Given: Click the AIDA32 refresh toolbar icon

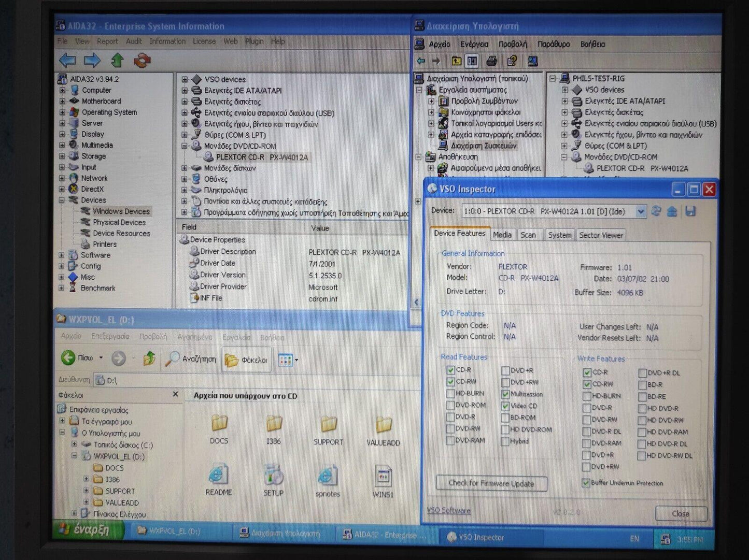Looking at the screenshot, I should pos(142,61).
